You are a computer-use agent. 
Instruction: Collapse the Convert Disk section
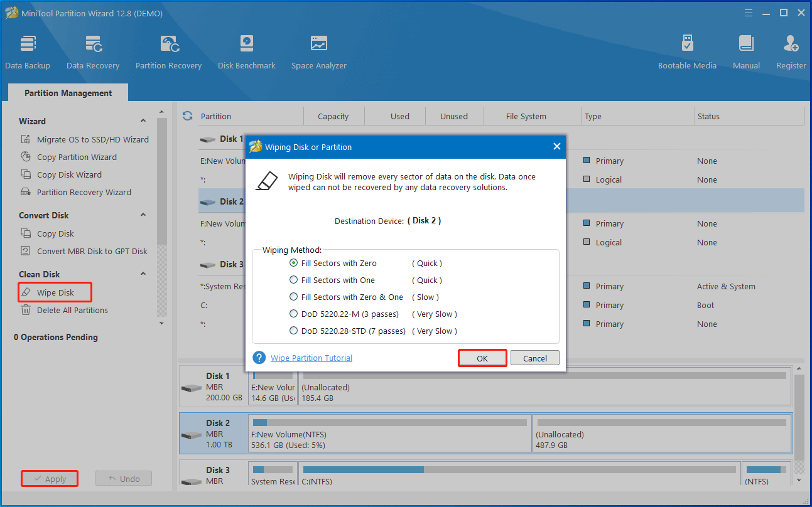click(x=143, y=215)
